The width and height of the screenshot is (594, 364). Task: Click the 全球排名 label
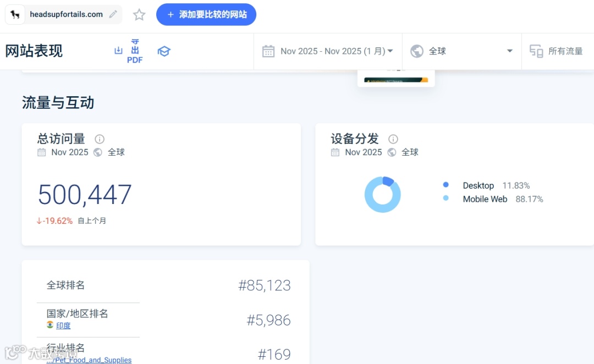point(65,285)
